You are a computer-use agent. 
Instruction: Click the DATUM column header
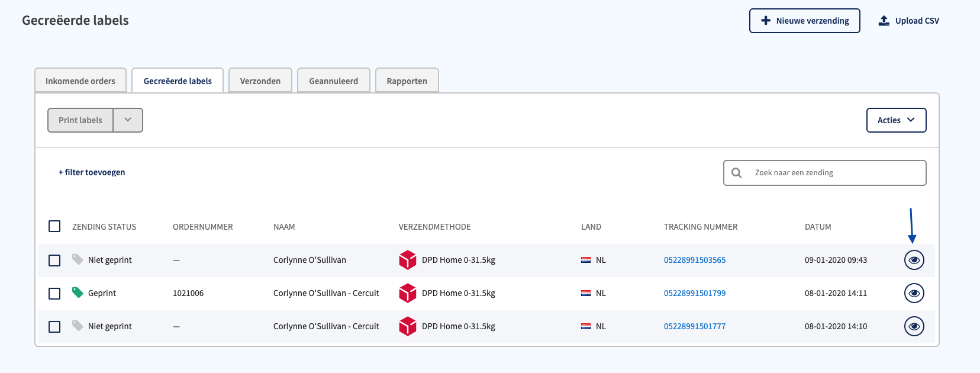(818, 227)
